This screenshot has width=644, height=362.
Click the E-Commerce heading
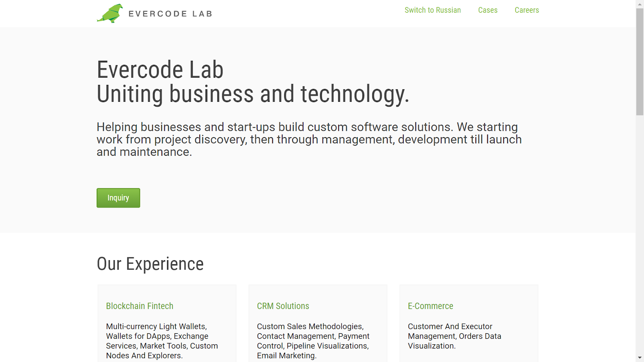430,306
